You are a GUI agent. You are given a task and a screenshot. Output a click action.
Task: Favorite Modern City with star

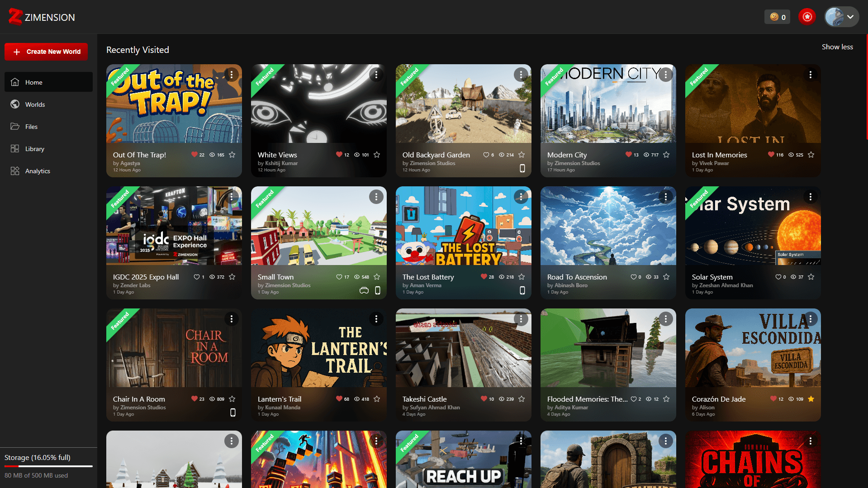coord(666,155)
